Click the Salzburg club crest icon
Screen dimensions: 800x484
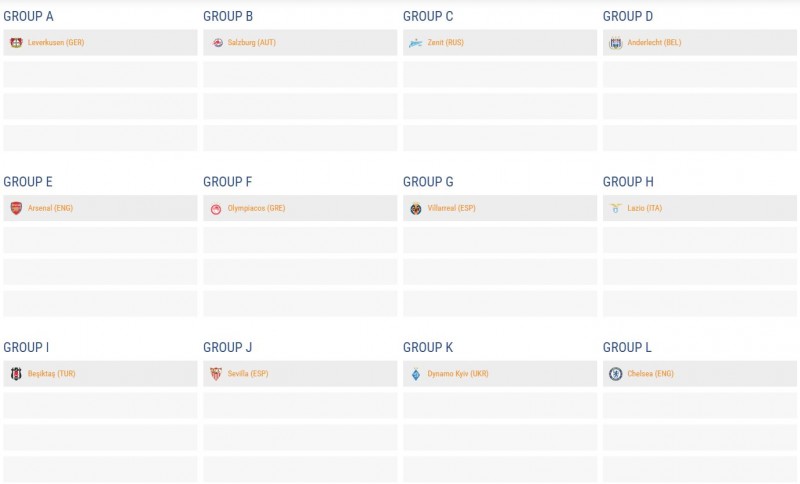tap(217, 43)
